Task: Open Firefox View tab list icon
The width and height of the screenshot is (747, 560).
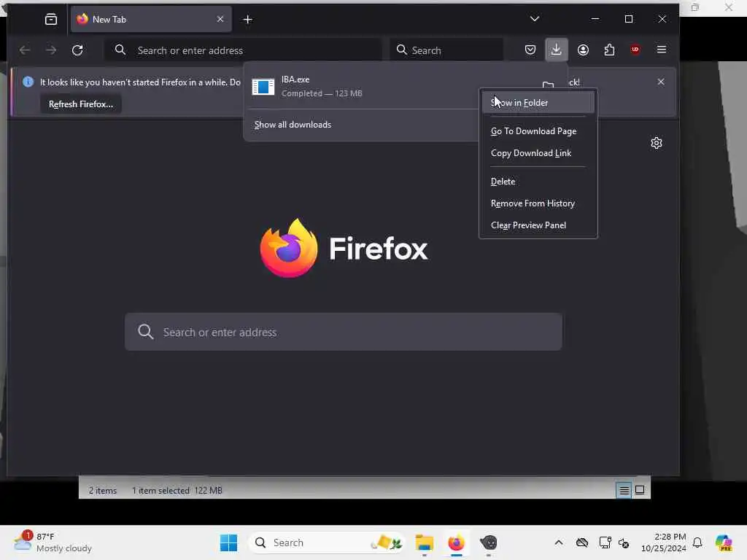Action: point(51,20)
